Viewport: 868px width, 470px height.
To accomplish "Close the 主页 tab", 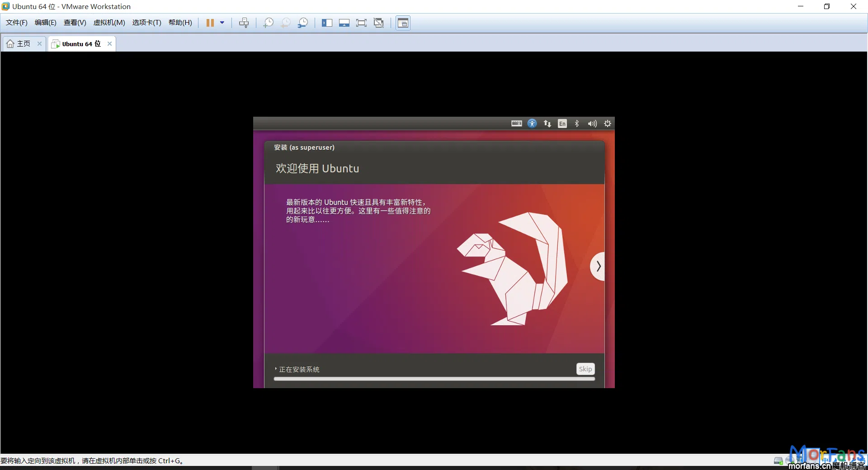I will click(39, 43).
